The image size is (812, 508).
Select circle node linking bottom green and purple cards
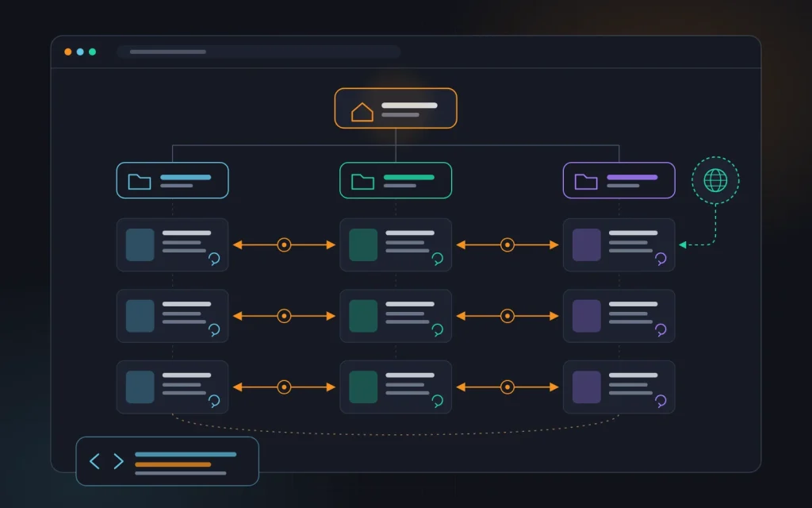507,387
